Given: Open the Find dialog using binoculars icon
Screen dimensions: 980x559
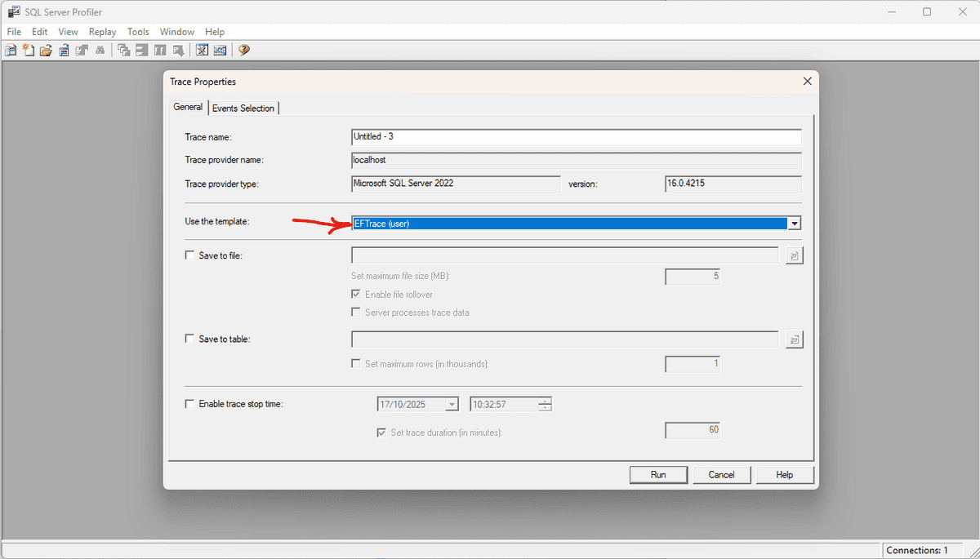Looking at the screenshot, I should click(x=100, y=50).
